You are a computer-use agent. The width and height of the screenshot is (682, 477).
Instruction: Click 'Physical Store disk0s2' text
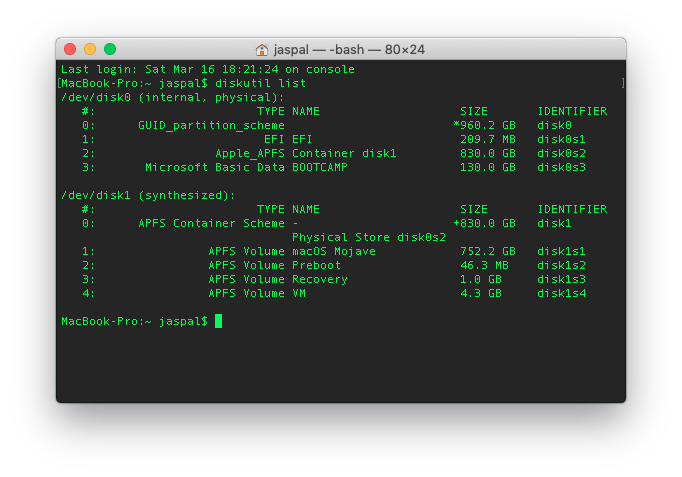(x=369, y=237)
